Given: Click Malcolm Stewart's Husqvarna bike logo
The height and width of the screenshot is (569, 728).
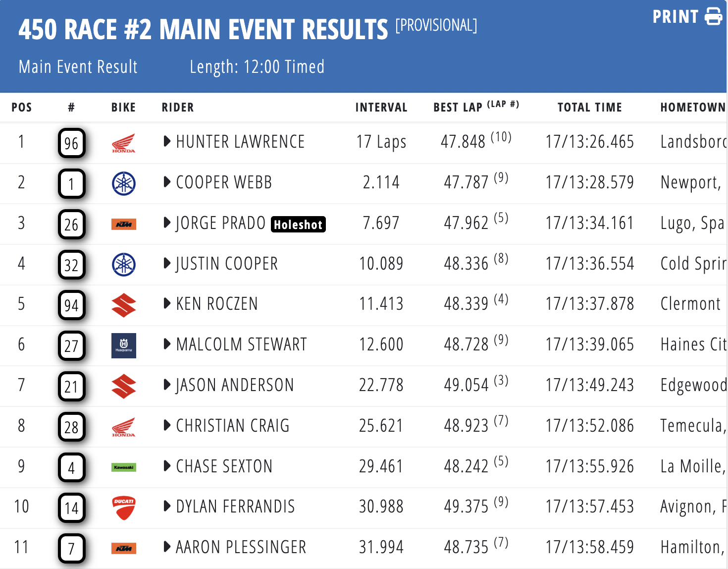Looking at the screenshot, I should [x=123, y=345].
